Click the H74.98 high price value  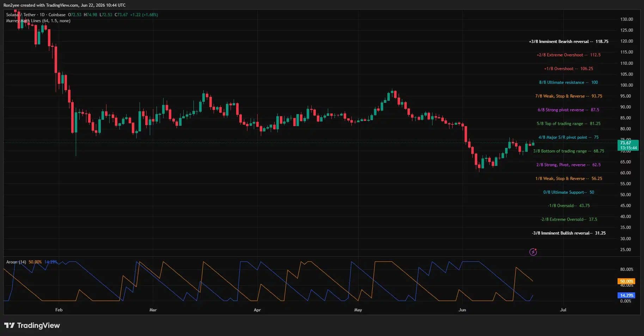(90, 15)
